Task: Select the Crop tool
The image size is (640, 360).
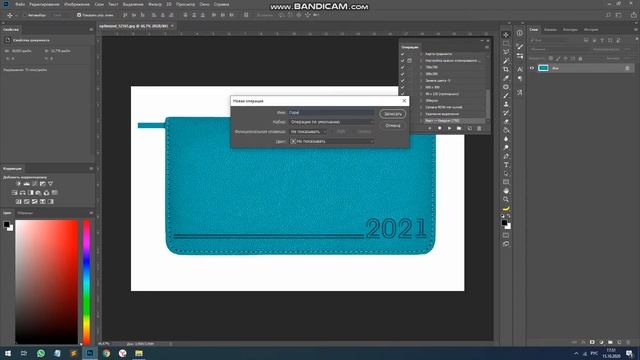Action: pyautogui.click(x=506, y=69)
